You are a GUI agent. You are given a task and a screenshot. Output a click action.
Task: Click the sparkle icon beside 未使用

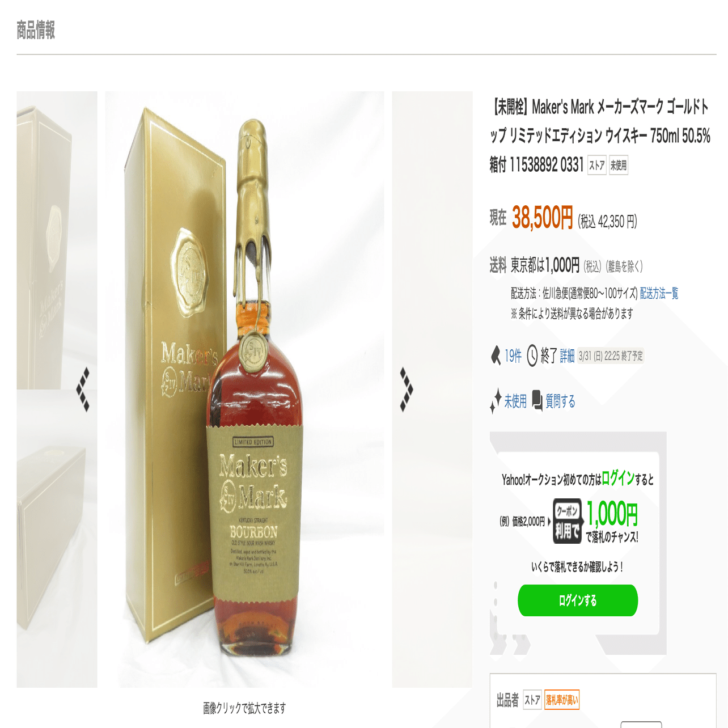[496, 401]
